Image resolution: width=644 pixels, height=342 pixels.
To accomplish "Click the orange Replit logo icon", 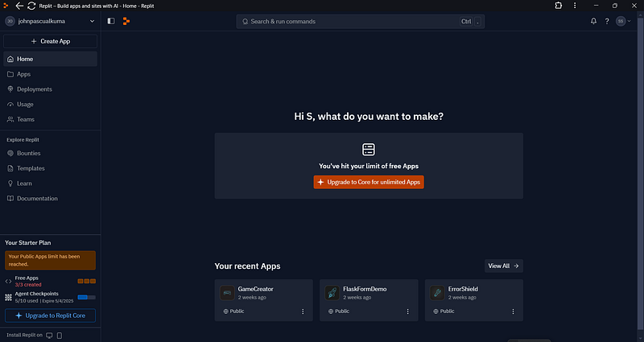I will coord(126,21).
